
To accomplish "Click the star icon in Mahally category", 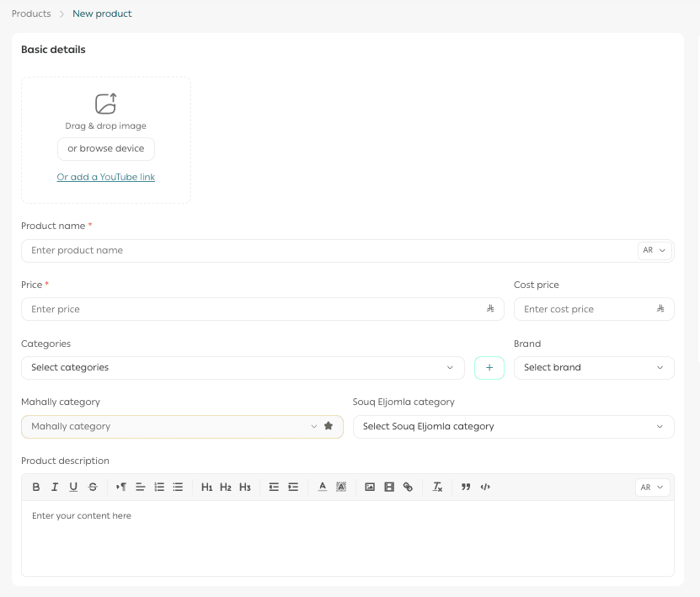I will click(x=329, y=426).
